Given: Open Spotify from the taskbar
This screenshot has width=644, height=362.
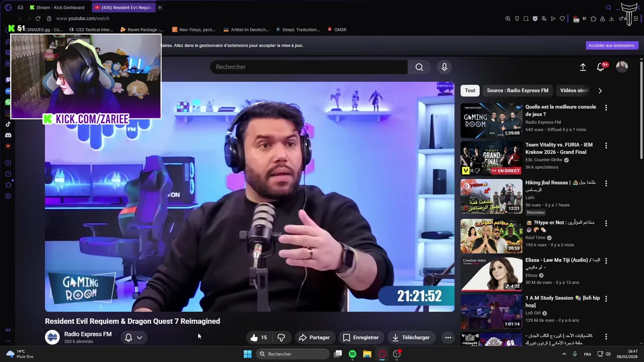Looking at the screenshot, I should pos(352,354).
